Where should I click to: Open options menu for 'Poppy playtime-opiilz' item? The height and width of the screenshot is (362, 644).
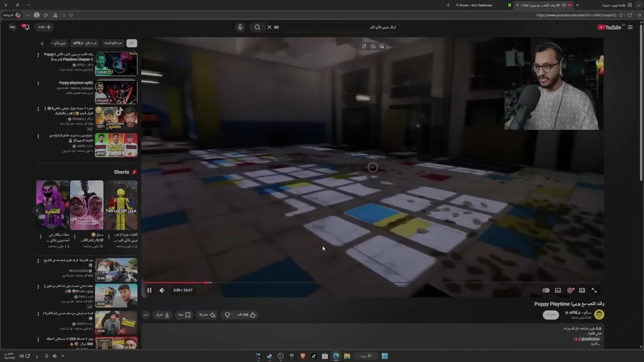pyautogui.click(x=38, y=83)
